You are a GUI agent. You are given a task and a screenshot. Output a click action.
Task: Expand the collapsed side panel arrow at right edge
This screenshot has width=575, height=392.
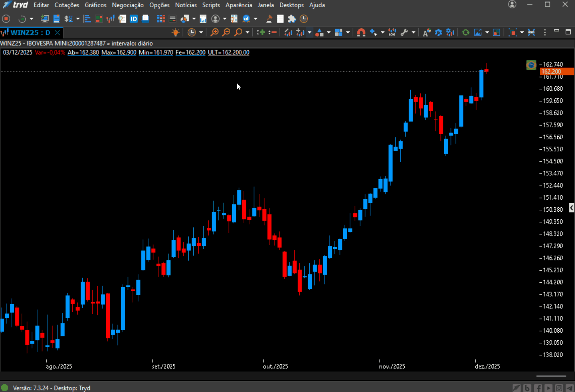[572, 208]
